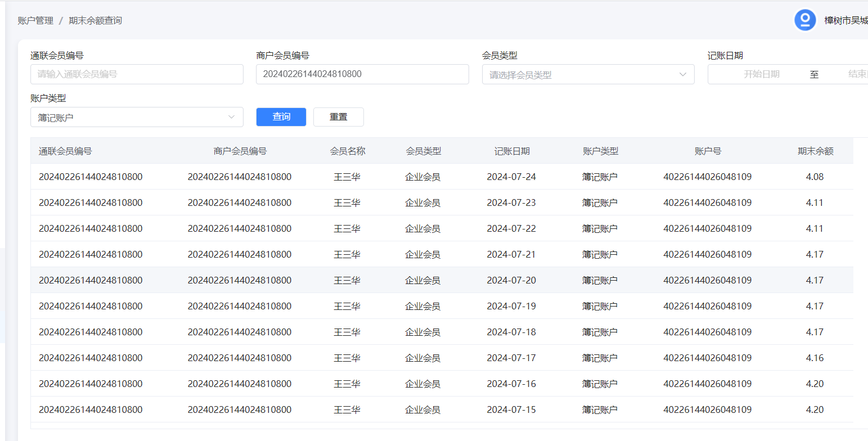The width and height of the screenshot is (868, 441).
Task: Select the date cell 2024-07-23
Action: 511,202
